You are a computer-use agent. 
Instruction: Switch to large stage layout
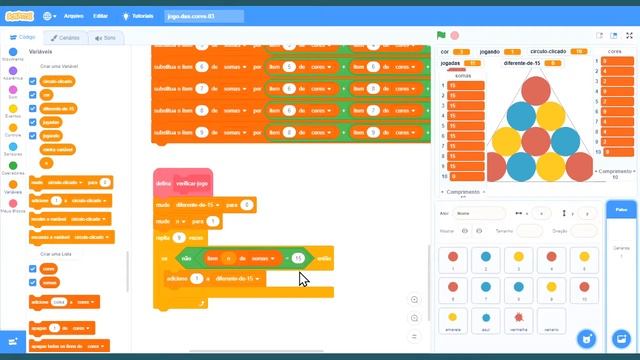614,36
